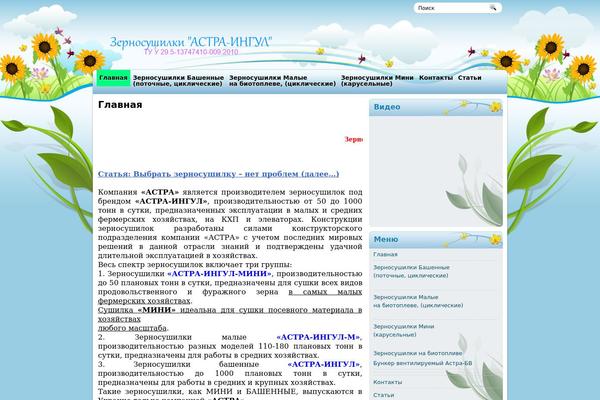Viewport: 600px width, 400px height.
Task: Click the Видео panel header
Action: point(436,107)
